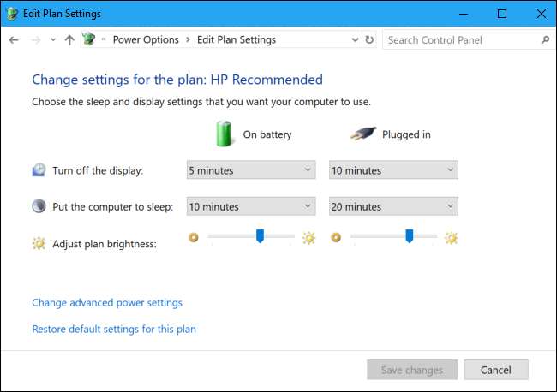The width and height of the screenshot is (557, 392).
Task: Open On battery display timeout dropdown
Action: point(250,170)
